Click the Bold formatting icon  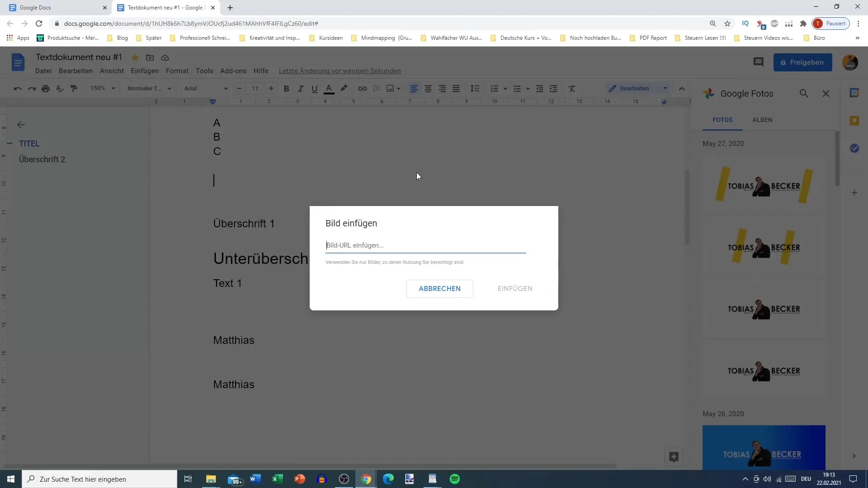pos(287,88)
